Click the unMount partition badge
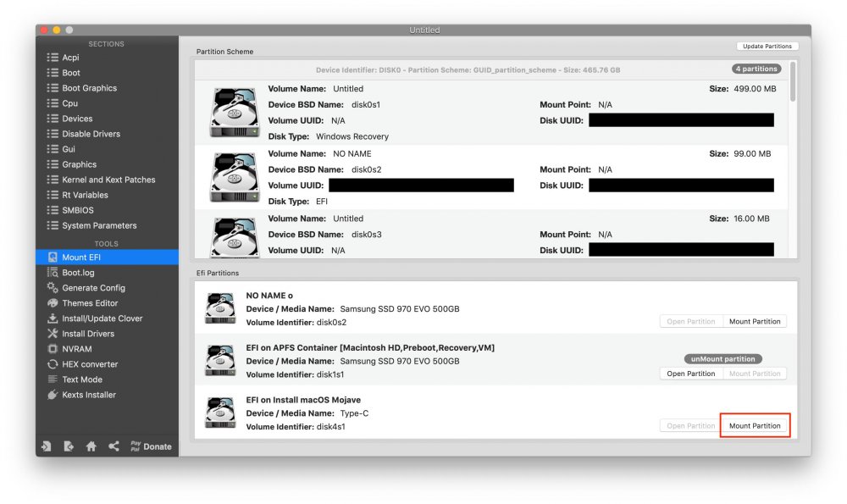Image resolution: width=847 pixels, height=504 pixels. 722,358
